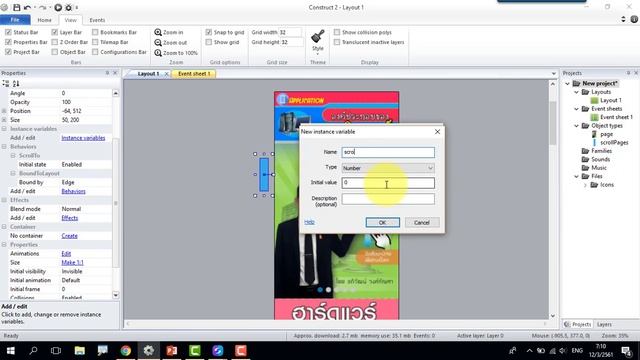640x360 pixels.
Task: Open File Explorer from taskbar
Action: click(80, 351)
